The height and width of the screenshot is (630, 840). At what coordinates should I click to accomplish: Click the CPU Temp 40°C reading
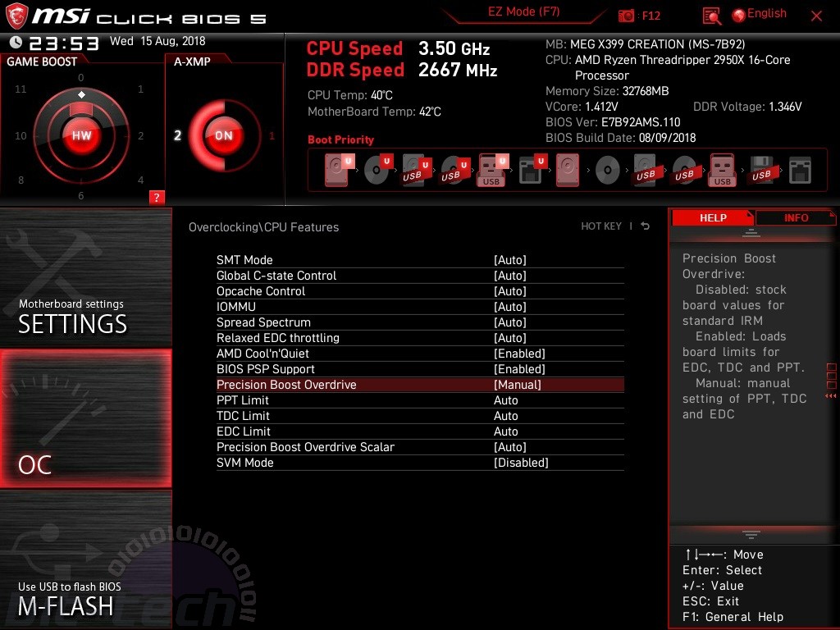tap(350, 95)
